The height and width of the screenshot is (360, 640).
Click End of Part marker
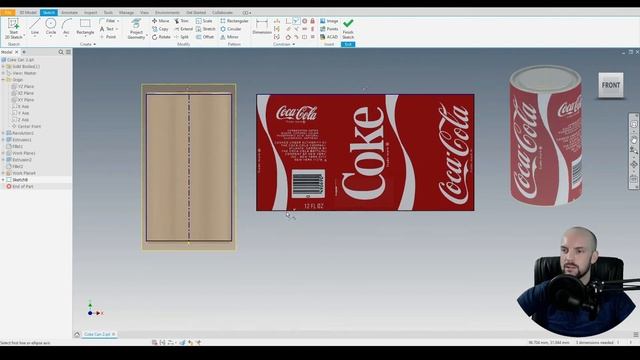(20, 187)
